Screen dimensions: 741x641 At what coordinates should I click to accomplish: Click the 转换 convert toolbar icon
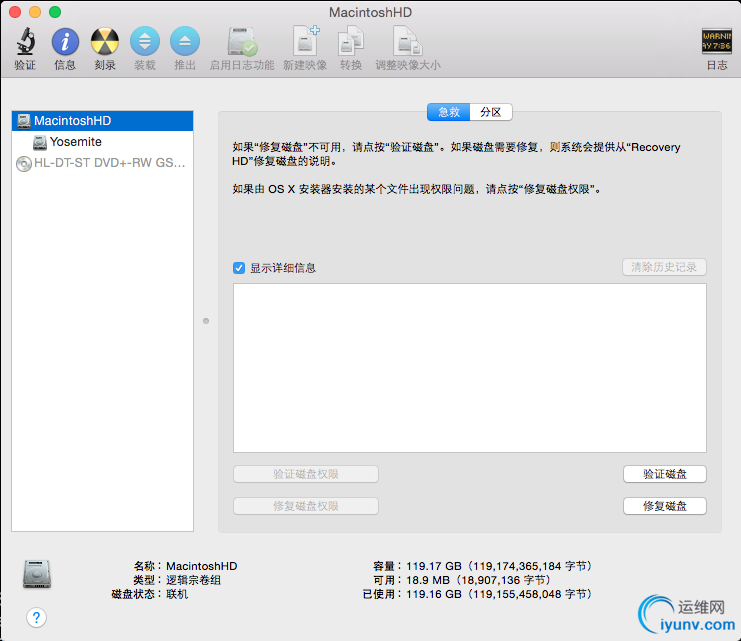pyautogui.click(x=351, y=42)
